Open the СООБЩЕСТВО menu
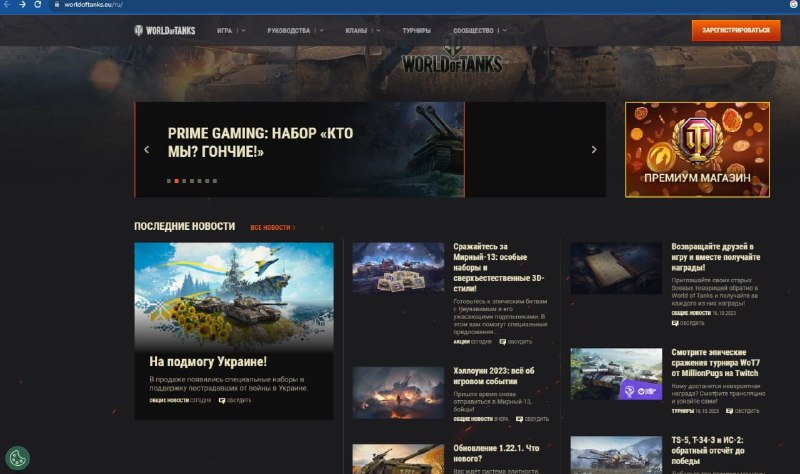 coord(473,31)
